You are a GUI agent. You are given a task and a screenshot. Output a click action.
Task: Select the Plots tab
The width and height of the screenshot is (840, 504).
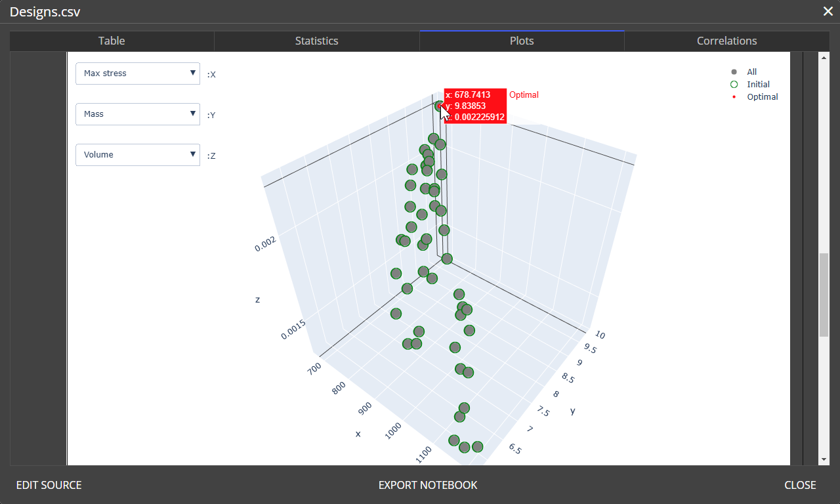(522, 41)
